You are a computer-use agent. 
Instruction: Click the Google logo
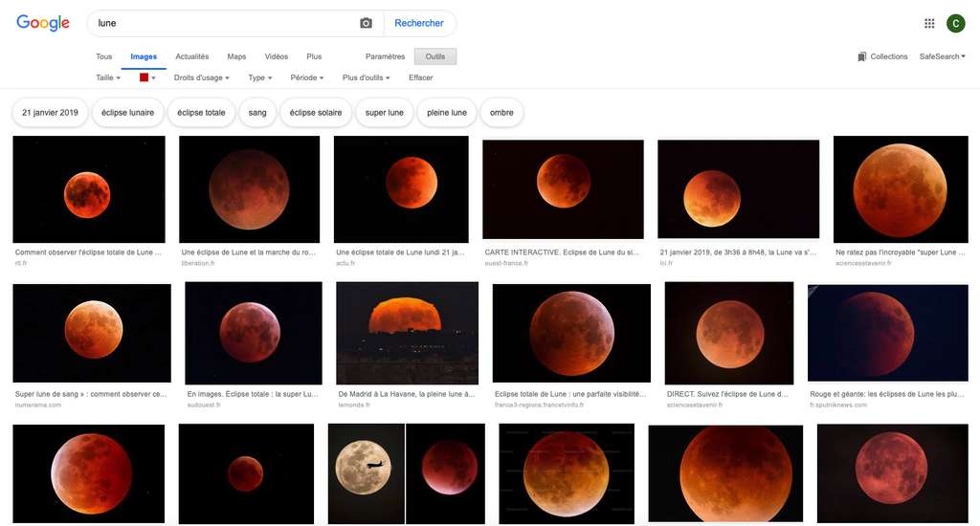coord(43,23)
